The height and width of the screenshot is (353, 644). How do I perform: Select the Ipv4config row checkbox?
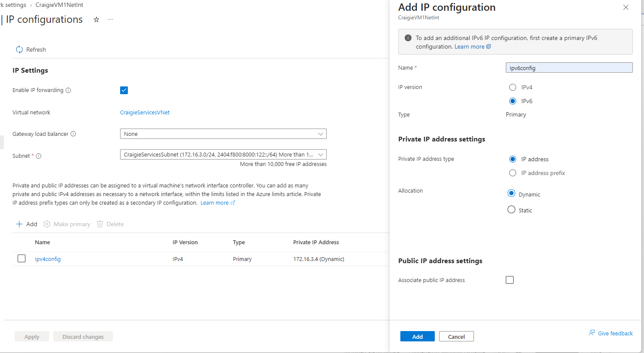[22, 258]
